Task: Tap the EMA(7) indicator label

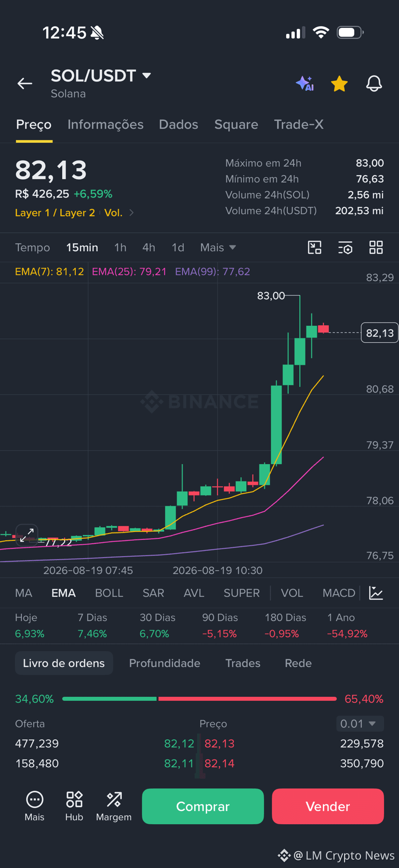Action: pyautogui.click(x=49, y=271)
